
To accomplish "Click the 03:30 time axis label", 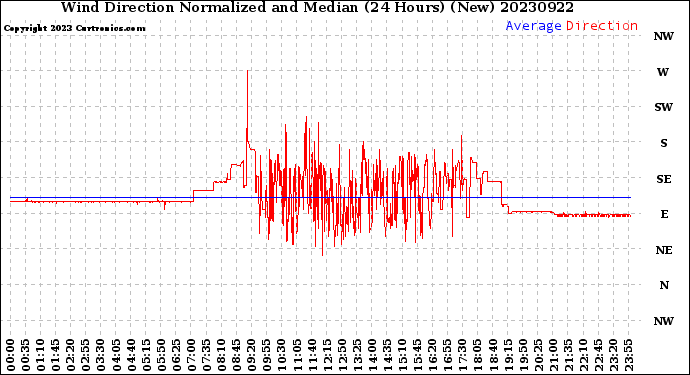I will [100, 355].
